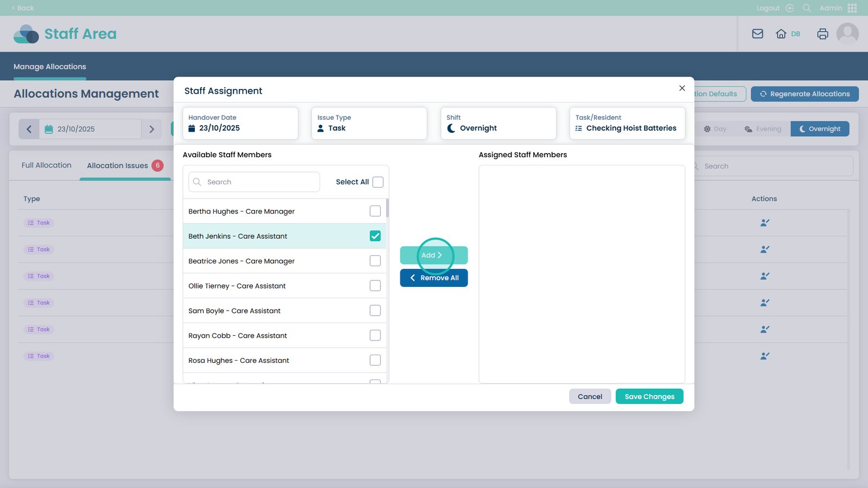
Task: Open the 23/10/2025 date picker
Action: pyautogui.click(x=90, y=129)
